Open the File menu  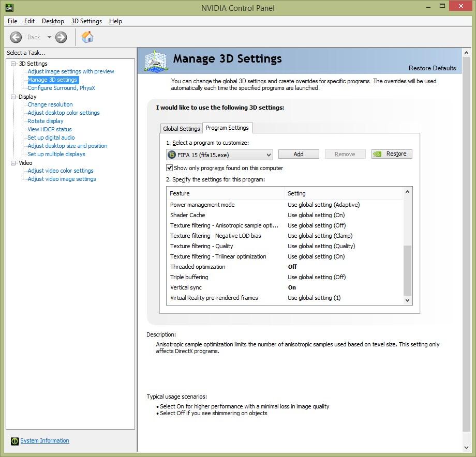(x=12, y=21)
